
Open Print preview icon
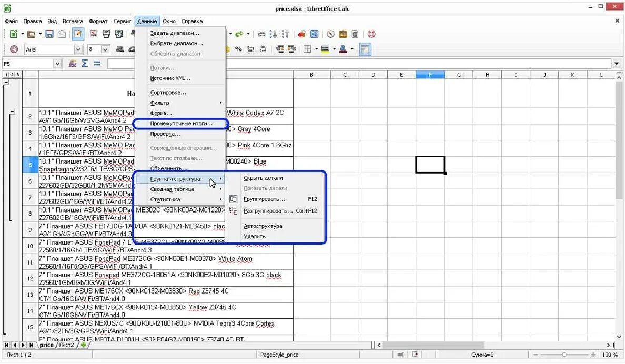pos(118,34)
